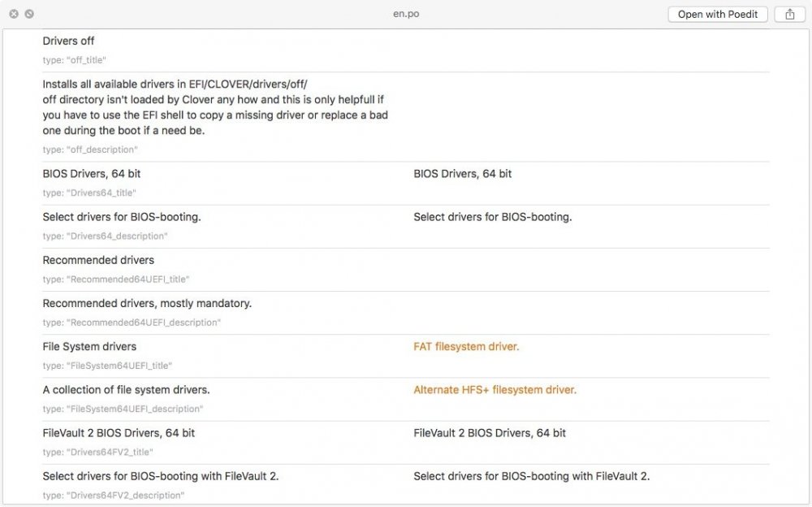
Task: Select translation "Select drivers for BIOS-booting with FileVault 2."
Action: 531,476
